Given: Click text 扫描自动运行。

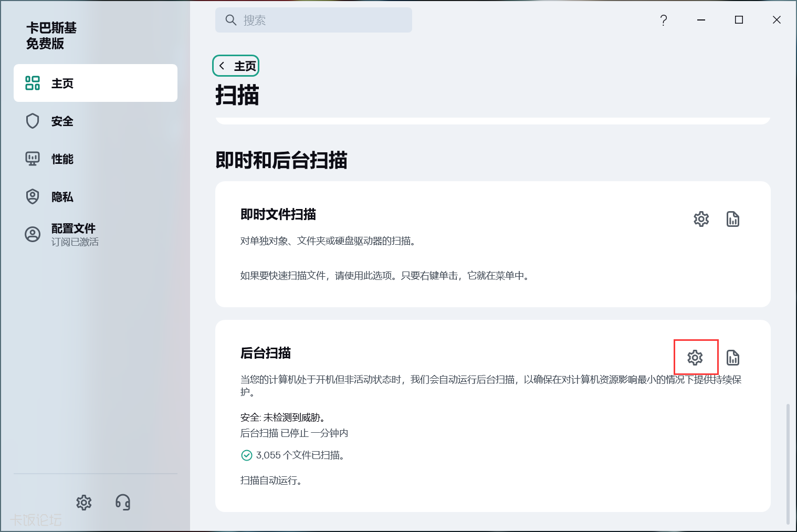Looking at the screenshot, I should [x=272, y=481].
